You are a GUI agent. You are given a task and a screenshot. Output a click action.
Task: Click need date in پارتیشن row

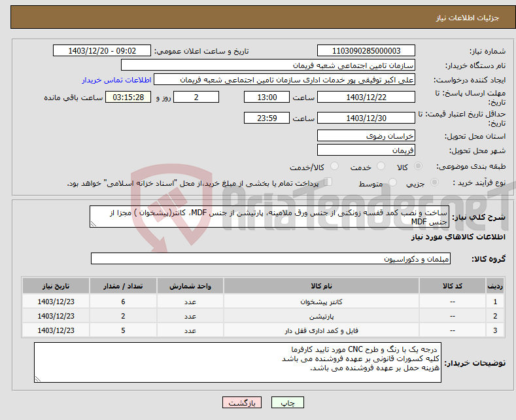(x=56, y=316)
